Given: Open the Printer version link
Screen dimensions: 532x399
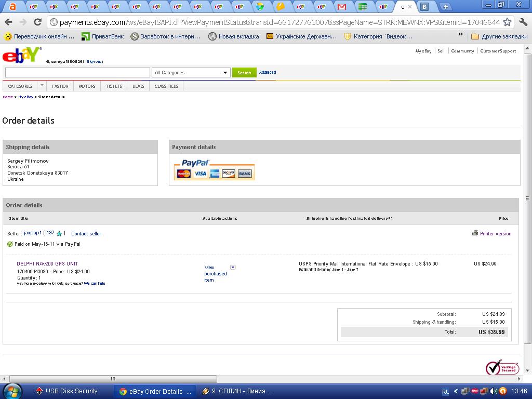Looking at the screenshot, I should click(495, 233).
